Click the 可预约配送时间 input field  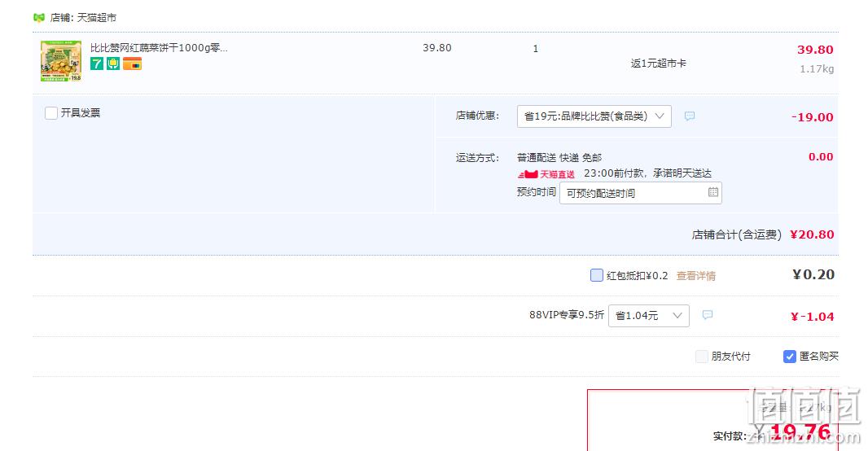[x=641, y=193]
